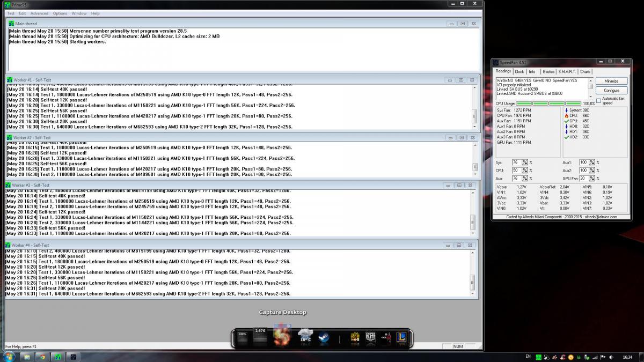Image resolution: width=644 pixels, height=362 pixels.
Task: Click the Worker #3 log scrollbar
Action: 473,213
